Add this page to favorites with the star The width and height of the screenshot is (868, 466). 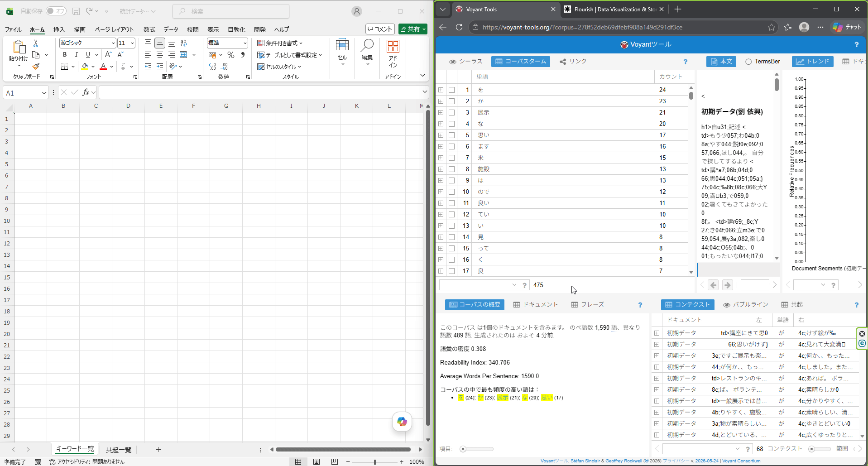pyautogui.click(x=772, y=27)
